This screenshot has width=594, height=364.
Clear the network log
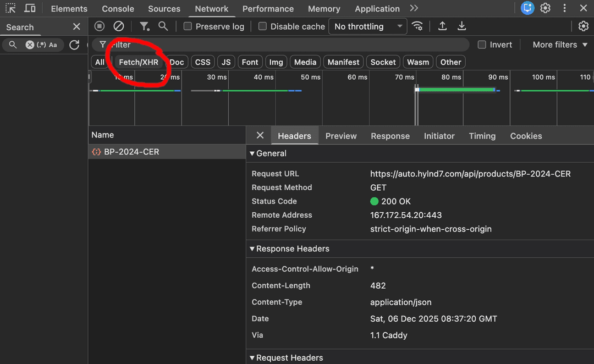tap(119, 26)
